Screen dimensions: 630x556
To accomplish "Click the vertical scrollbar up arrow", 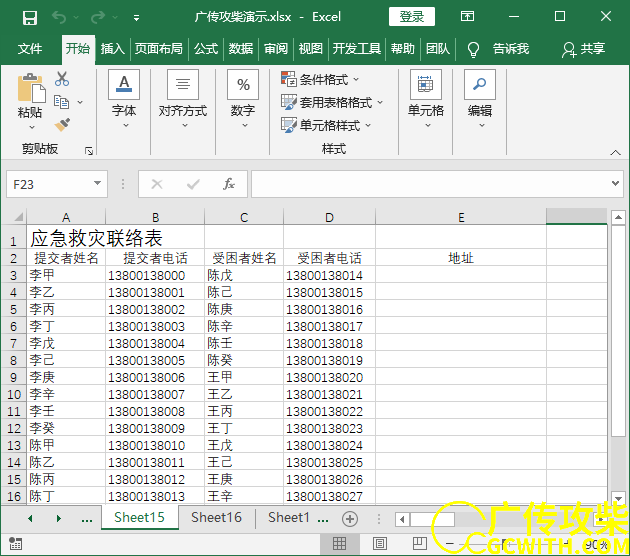I will pyautogui.click(x=618, y=218).
